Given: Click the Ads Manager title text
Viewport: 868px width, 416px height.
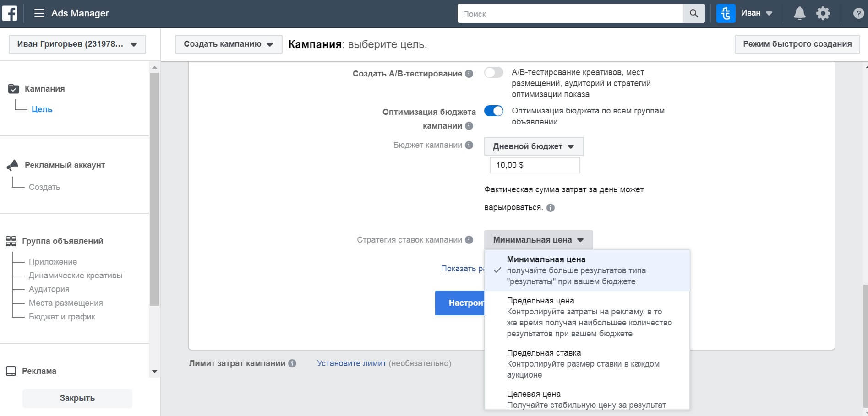Looking at the screenshot, I should (80, 13).
